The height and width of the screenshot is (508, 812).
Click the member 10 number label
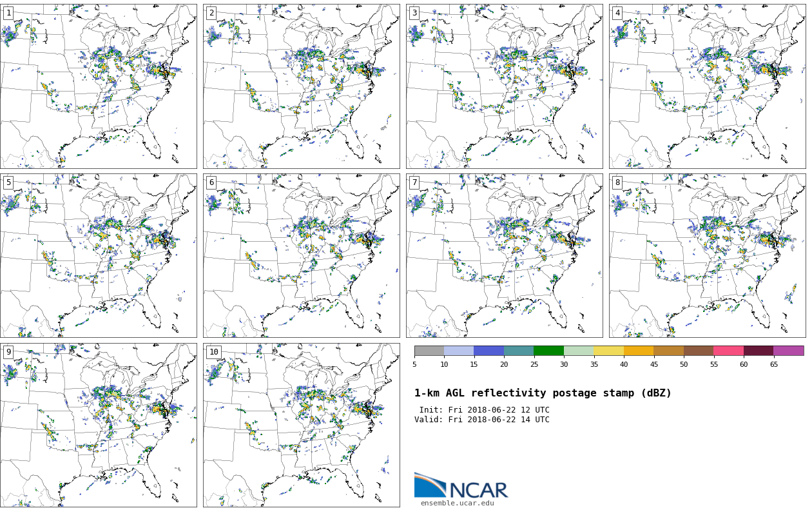[213, 352]
